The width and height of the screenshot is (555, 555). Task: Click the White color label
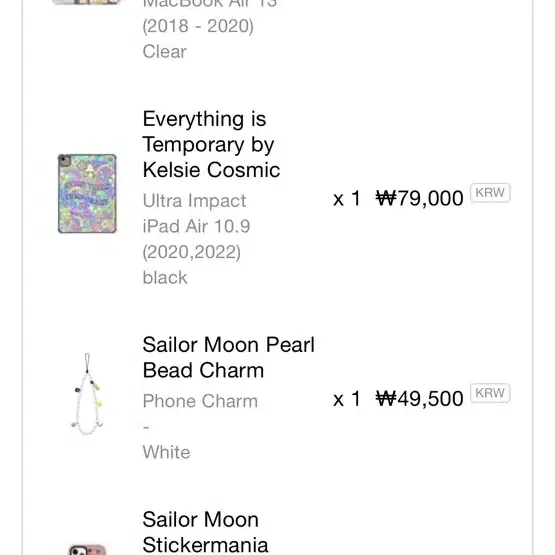tap(166, 452)
